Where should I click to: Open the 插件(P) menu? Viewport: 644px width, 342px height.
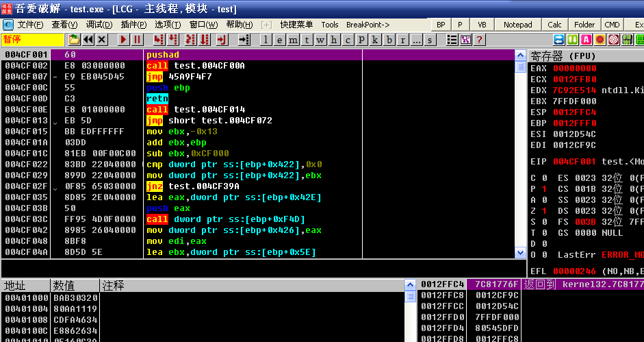133,25
